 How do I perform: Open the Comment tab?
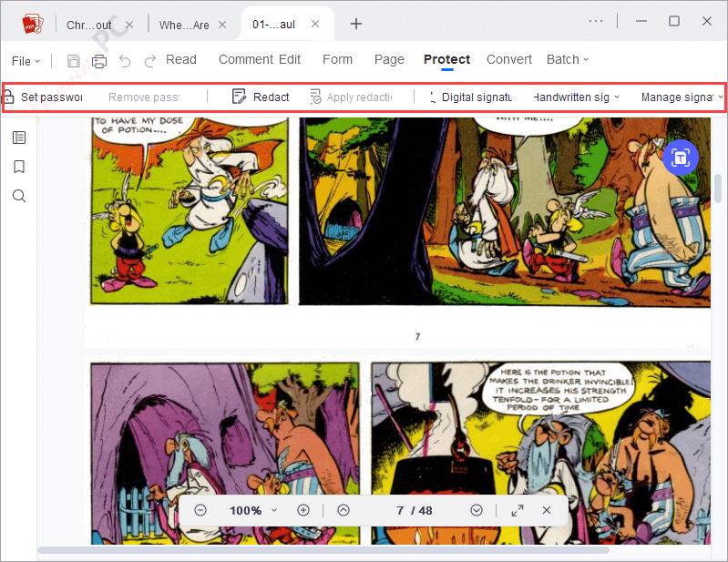click(246, 59)
